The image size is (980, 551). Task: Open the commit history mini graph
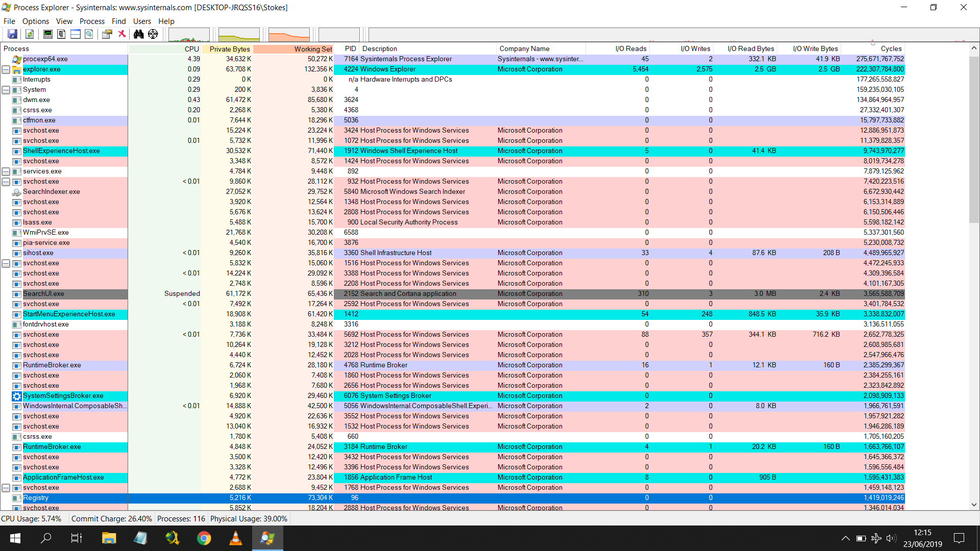[x=239, y=35]
